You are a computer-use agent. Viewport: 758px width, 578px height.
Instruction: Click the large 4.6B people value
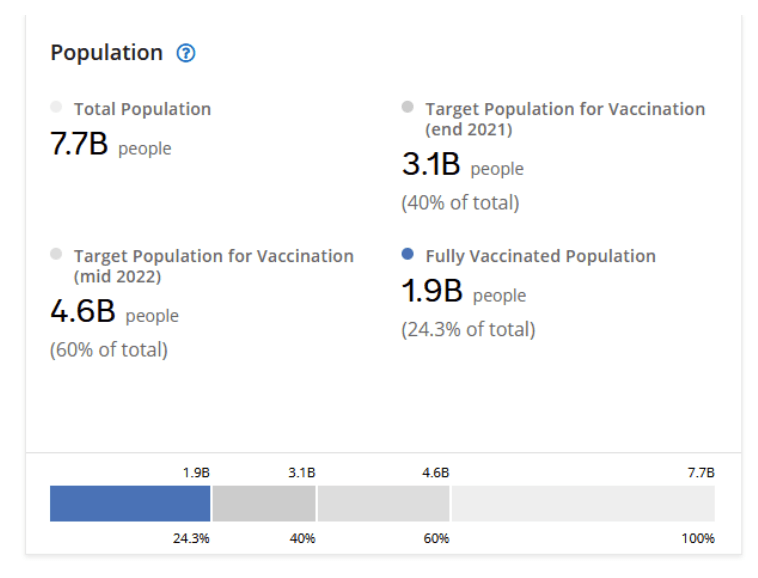[114, 313]
